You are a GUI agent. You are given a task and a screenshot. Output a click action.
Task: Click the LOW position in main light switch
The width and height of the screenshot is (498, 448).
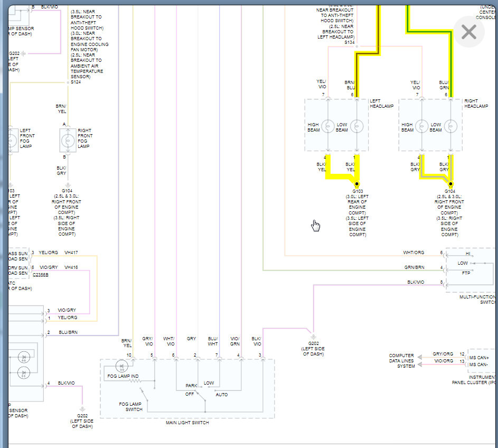point(209,383)
